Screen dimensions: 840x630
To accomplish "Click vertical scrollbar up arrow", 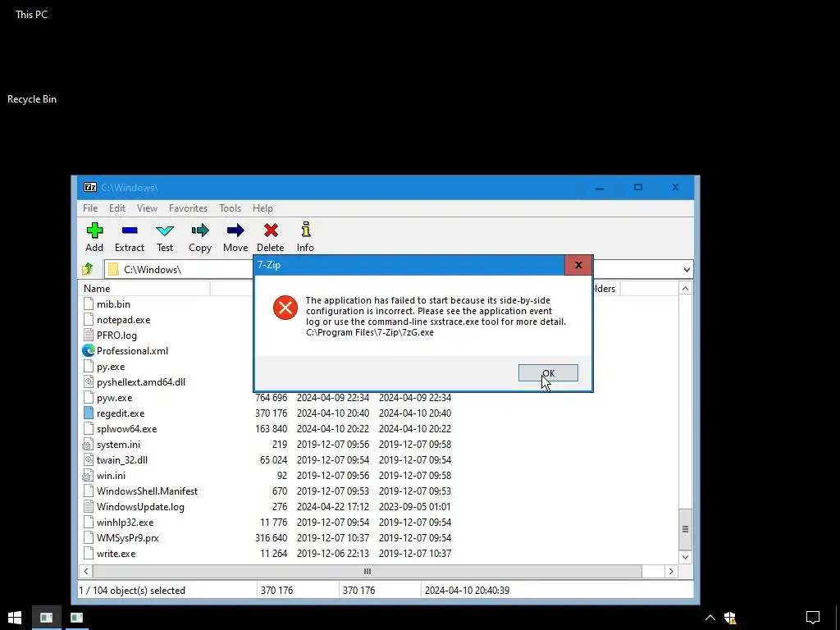I will click(685, 289).
